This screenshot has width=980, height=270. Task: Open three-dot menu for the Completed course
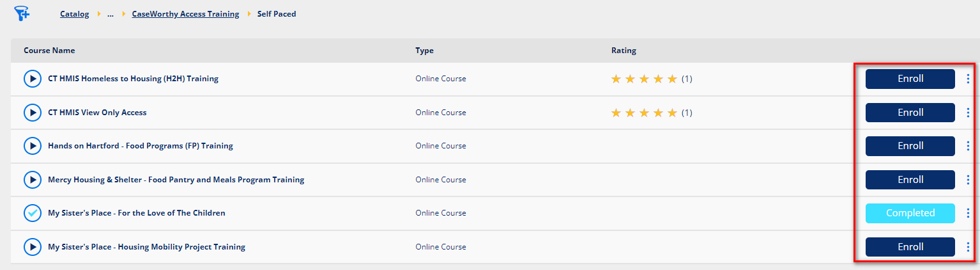(x=968, y=213)
